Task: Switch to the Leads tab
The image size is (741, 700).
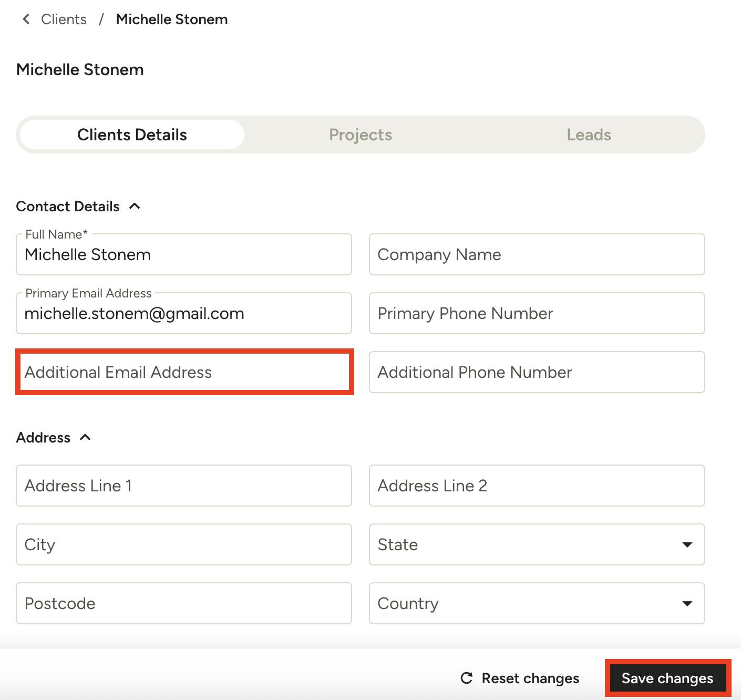Action: coord(589,135)
